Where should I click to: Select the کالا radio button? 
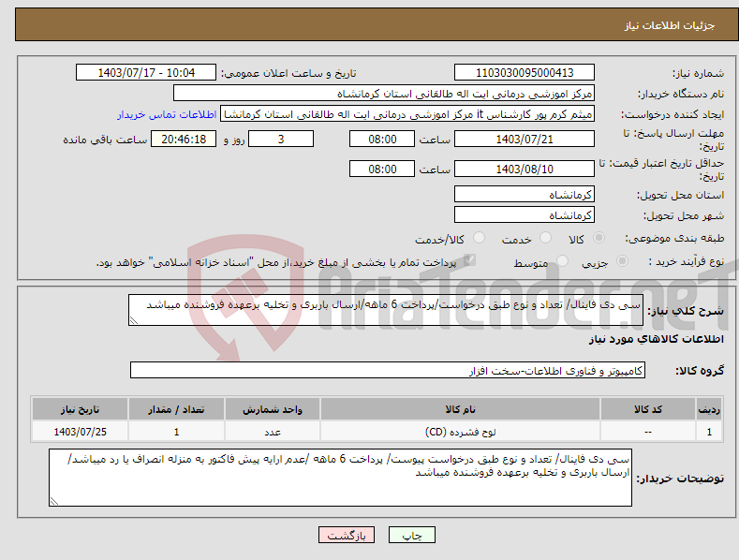coord(599,238)
